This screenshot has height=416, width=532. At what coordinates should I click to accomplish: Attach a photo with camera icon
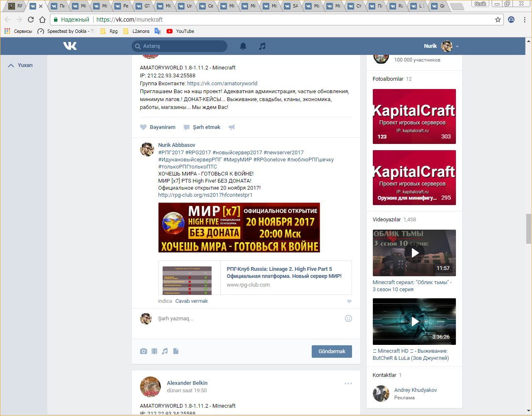[143, 351]
